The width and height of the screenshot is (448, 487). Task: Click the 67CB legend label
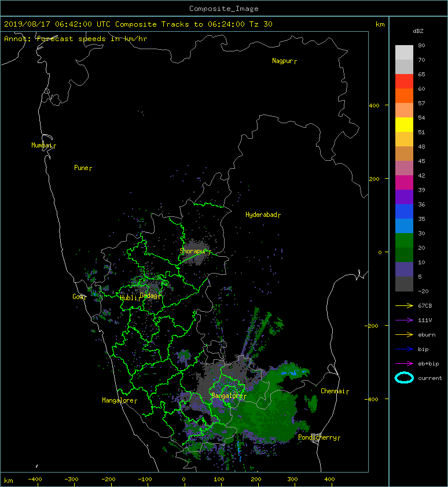(425, 306)
